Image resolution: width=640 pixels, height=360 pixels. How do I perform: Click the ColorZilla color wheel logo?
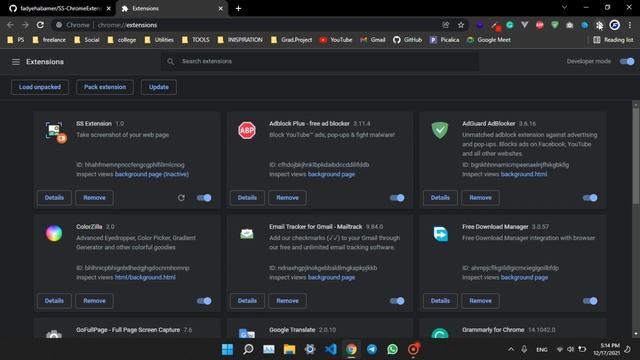tap(54, 233)
